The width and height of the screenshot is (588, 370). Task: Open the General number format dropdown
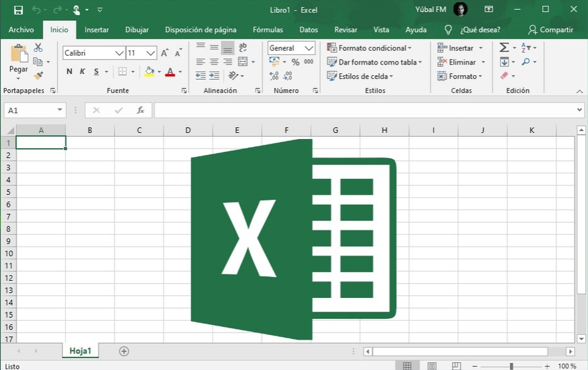pyautogui.click(x=309, y=48)
